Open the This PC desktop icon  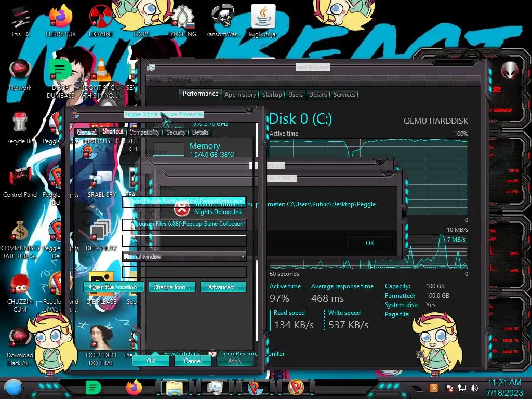(20, 22)
